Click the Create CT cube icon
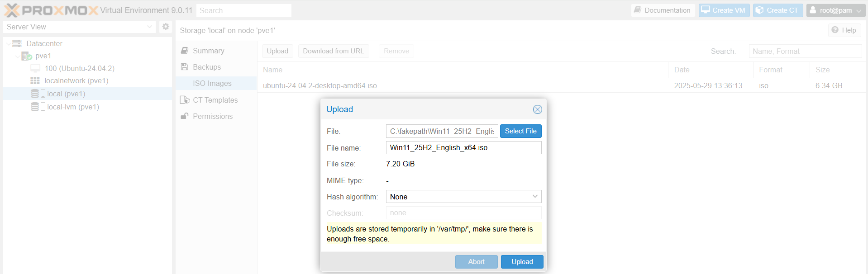This screenshot has width=868, height=274. point(760,10)
